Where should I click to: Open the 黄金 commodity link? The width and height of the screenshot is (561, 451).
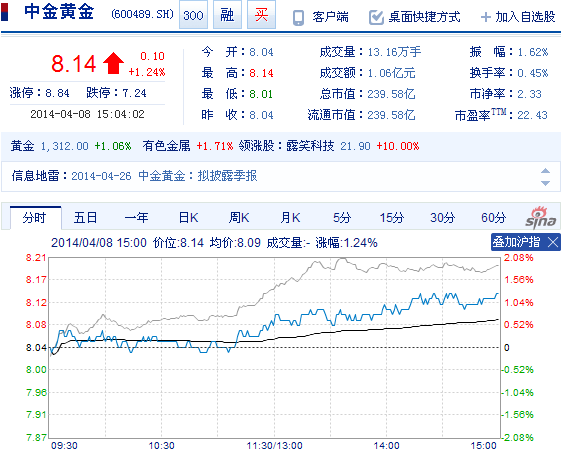[22, 146]
